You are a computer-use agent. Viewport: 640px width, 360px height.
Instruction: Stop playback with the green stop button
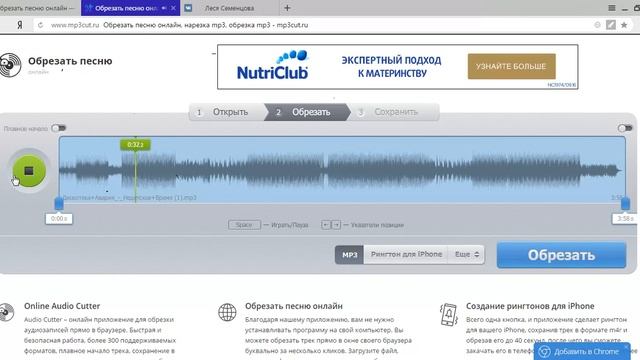[x=29, y=171]
